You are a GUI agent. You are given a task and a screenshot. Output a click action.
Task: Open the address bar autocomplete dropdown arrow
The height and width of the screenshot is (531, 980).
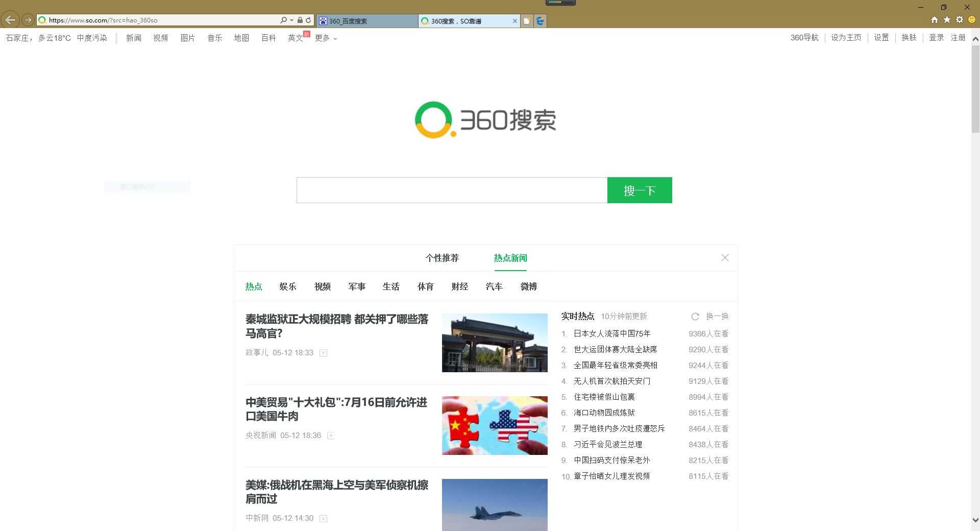(292, 20)
